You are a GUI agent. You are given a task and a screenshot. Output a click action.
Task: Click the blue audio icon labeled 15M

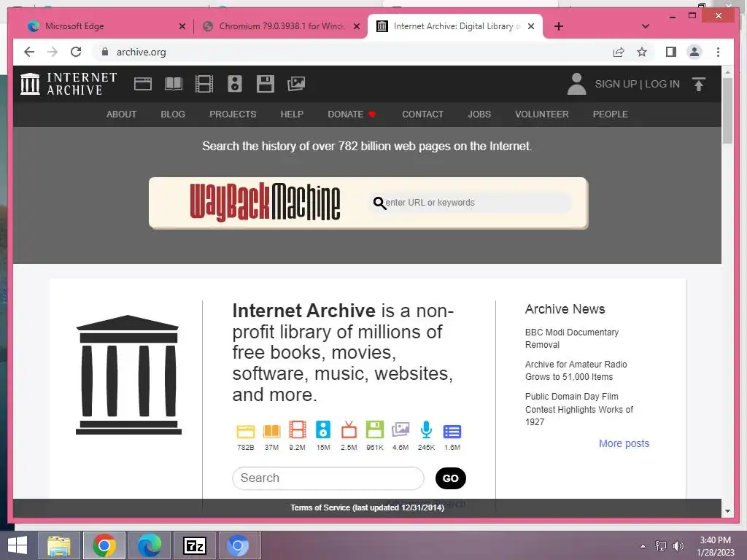click(323, 429)
